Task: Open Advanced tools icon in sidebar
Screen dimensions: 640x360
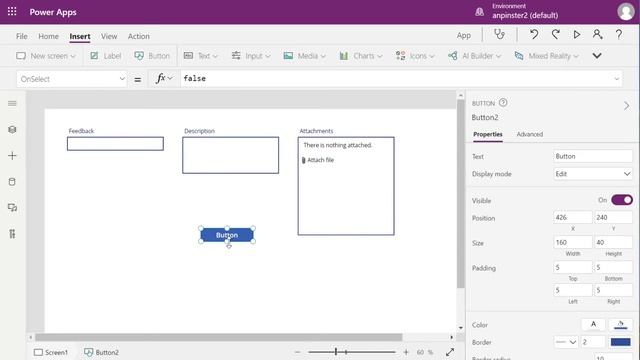Action: 12,234
